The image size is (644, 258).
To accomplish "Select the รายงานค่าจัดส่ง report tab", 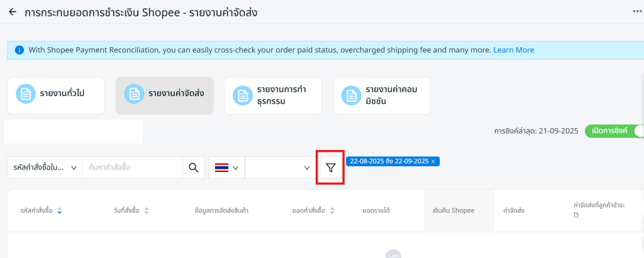I will click(x=164, y=95).
